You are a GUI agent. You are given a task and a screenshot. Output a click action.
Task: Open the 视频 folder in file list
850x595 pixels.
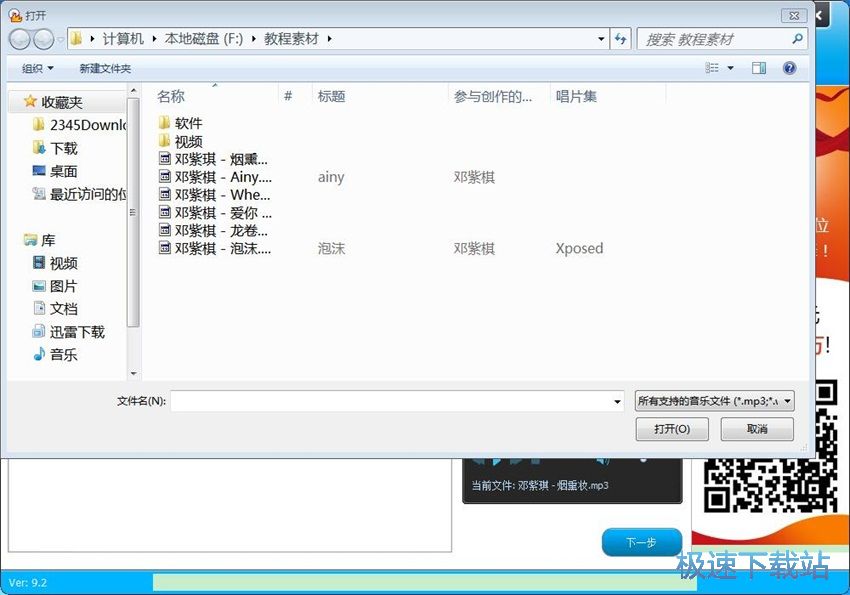[181, 141]
